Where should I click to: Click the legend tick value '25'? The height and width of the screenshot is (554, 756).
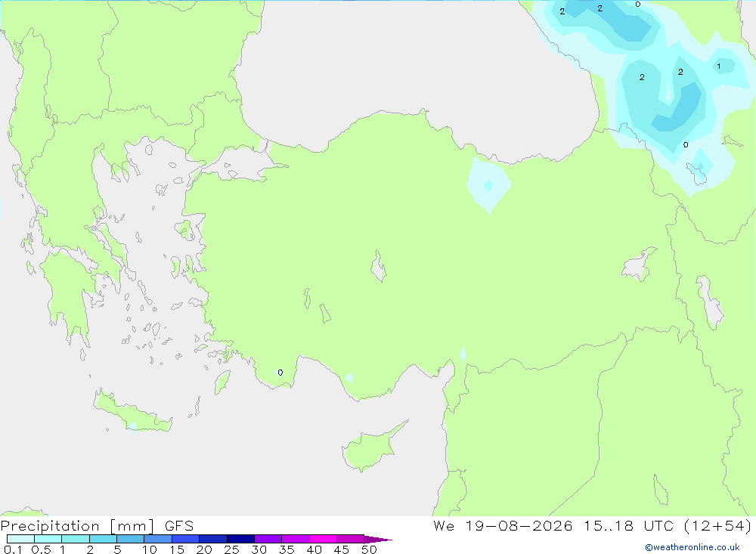(232, 549)
